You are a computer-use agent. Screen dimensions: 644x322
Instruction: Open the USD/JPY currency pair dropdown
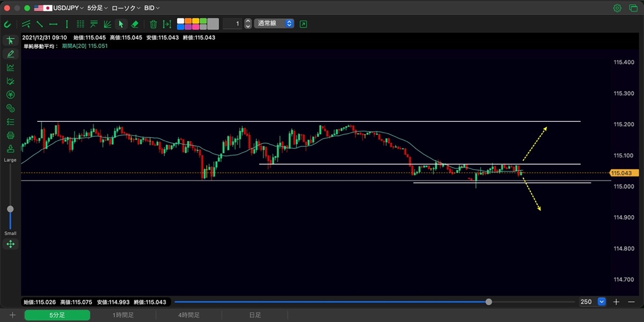pyautogui.click(x=58, y=8)
